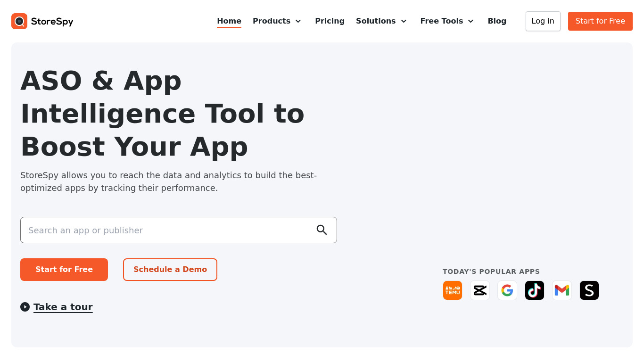Go to the Pricing page

click(330, 21)
